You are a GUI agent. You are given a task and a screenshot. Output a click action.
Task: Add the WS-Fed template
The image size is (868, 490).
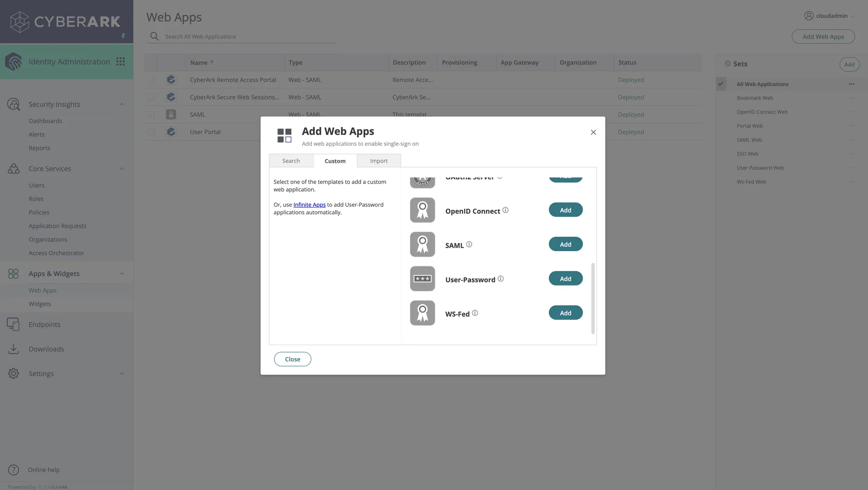point(566,313)
